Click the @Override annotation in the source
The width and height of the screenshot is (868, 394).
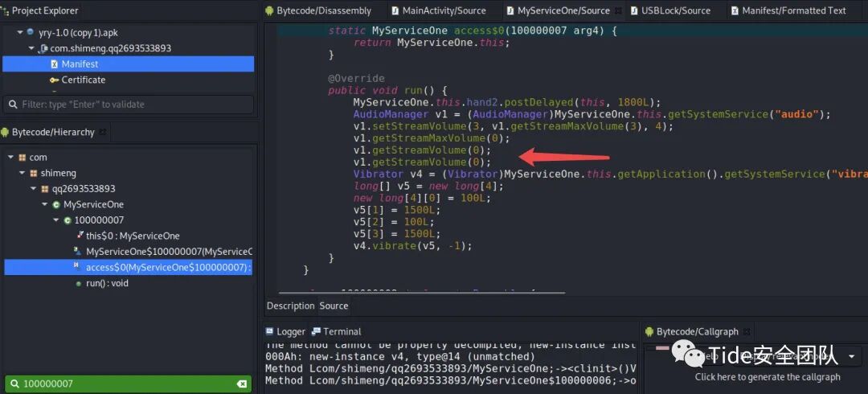[356, 78]
